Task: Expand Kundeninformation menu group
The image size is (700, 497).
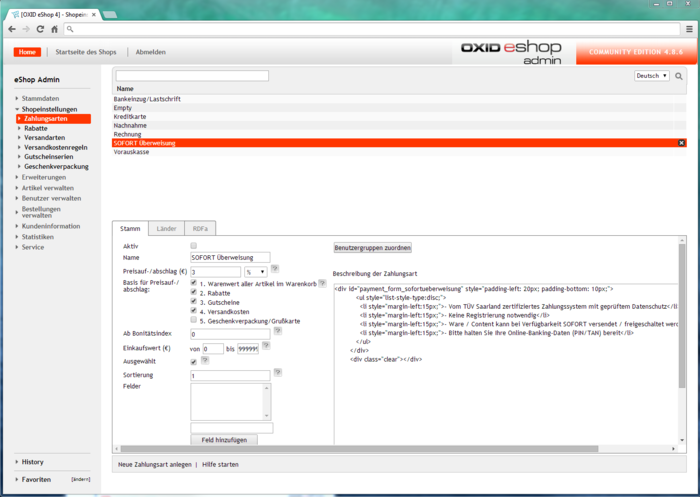Action: (x=51, y=226)
